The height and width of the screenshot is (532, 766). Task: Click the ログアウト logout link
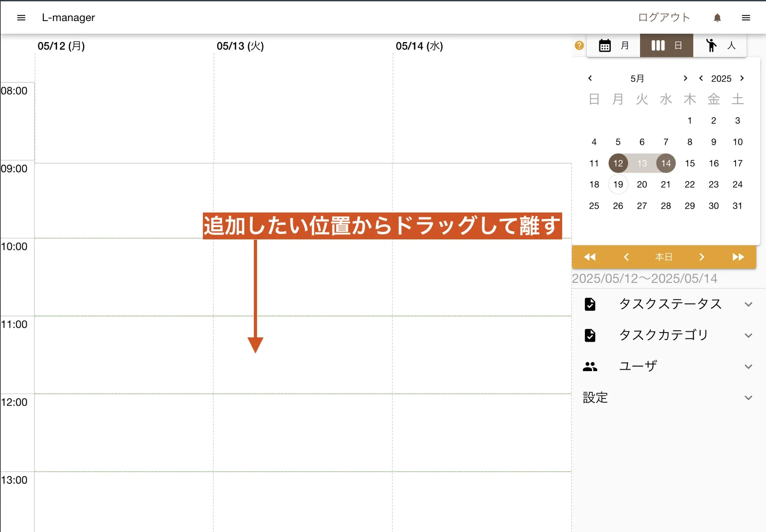pos(663,17)
